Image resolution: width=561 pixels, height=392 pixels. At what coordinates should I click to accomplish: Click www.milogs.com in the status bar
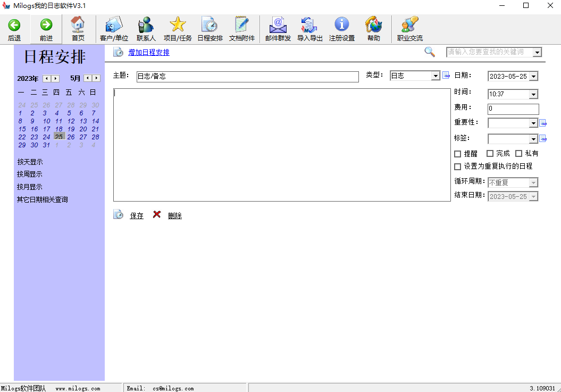coord(78,388)
